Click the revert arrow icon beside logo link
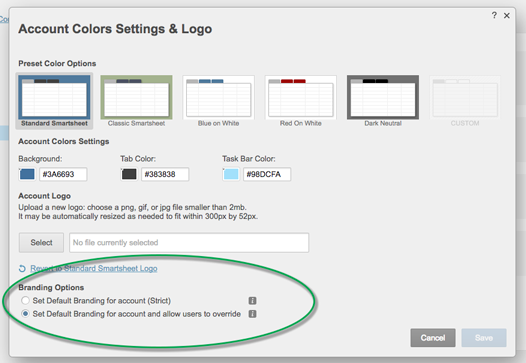526x363 pixels. [22, 269]
